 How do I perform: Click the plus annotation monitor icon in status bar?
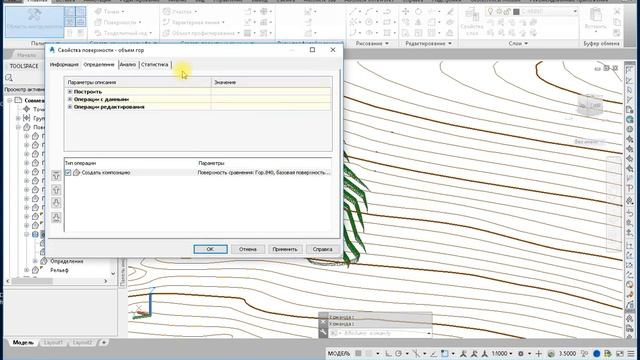tap(539, 353)
